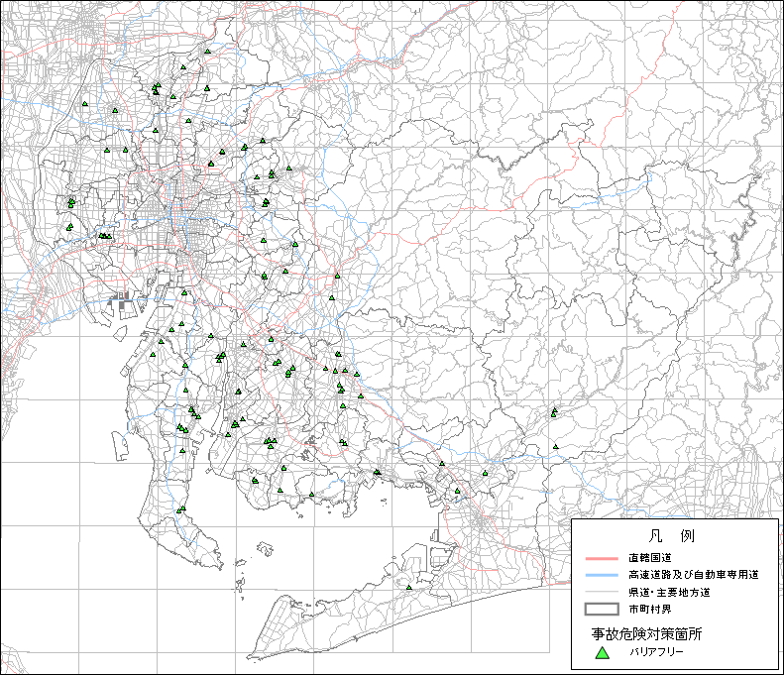Select the 市町村界 legend label
The image size is (784, 675).
pos(650,610)
